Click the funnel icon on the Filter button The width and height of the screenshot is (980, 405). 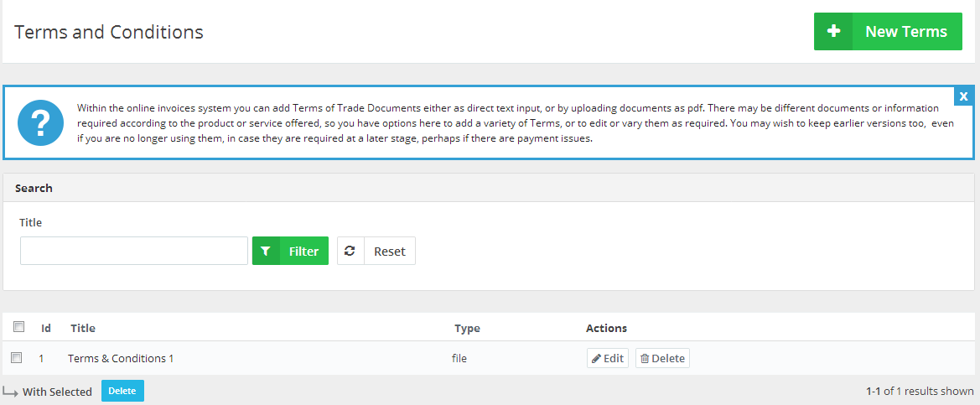266,251
